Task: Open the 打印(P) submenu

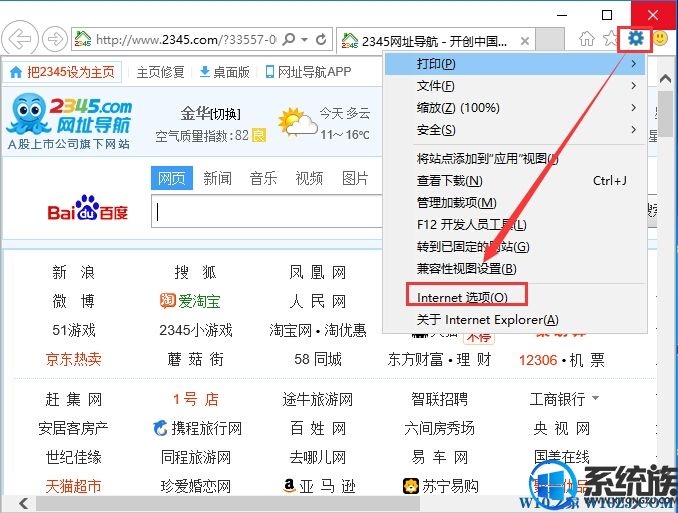Action: pyautogui.click(x=515, y=64)
